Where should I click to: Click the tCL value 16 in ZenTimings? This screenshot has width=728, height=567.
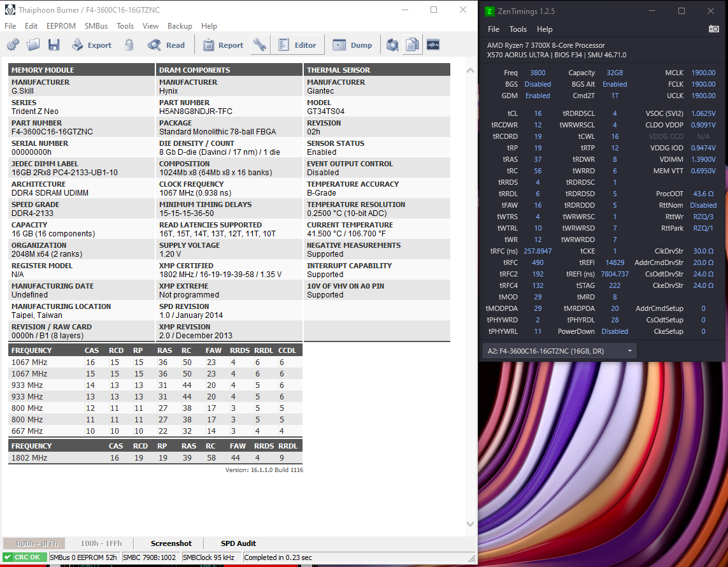point(538,114)
